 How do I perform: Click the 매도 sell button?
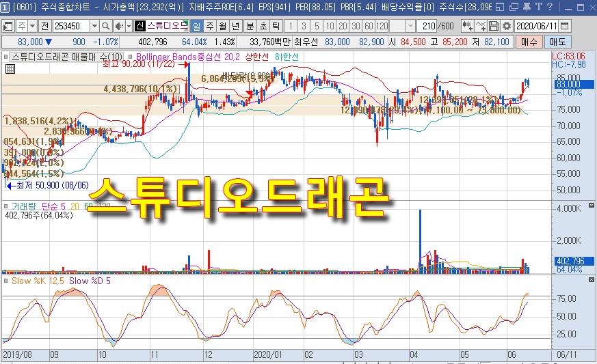pyautogui.click(x=558, y=42)
